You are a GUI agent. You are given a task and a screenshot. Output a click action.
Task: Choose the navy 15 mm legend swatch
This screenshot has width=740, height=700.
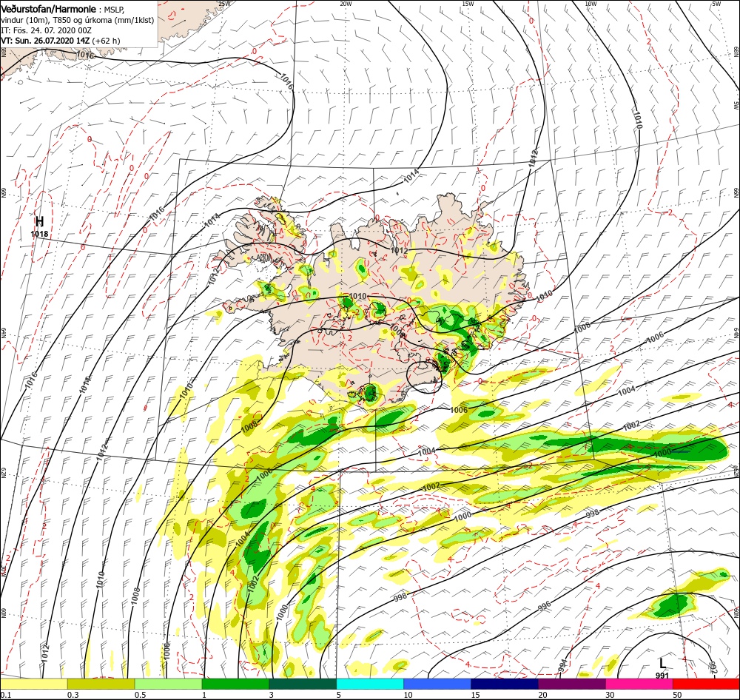coord(505,684)
